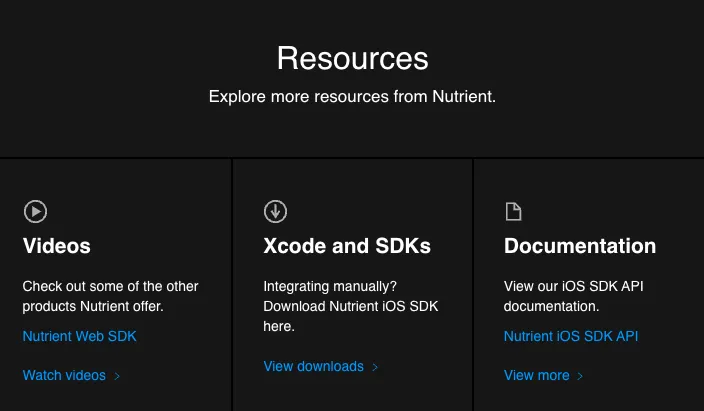Click the document page icon above Documentation

click(x=513, y=211)
